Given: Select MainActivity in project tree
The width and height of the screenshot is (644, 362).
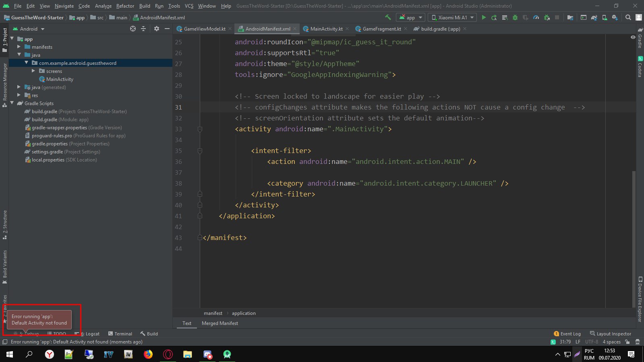Looking at the screenshot, I should [56, 79].
